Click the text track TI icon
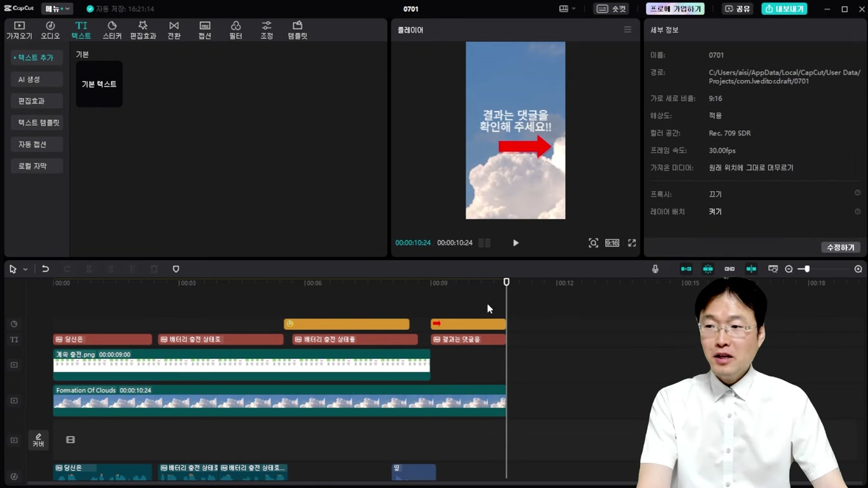Viewport: 868px width, 488px height. [x=14, y=340]
